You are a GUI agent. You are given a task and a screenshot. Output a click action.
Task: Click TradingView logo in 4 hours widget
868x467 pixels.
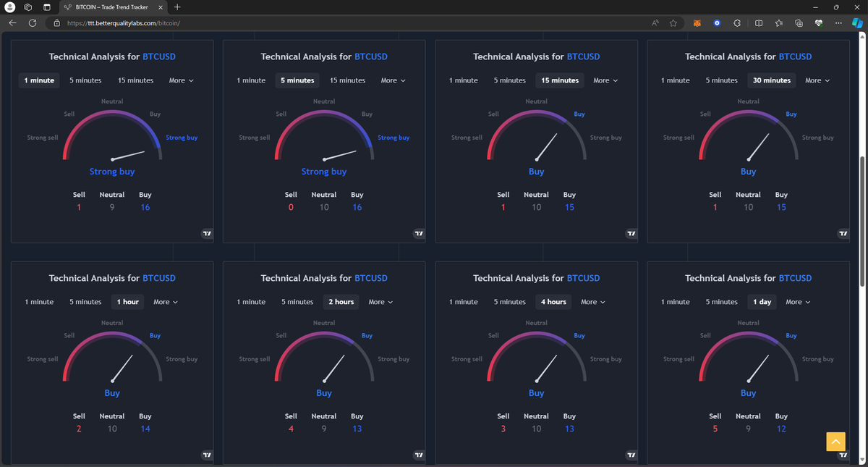tap(631, 455)
